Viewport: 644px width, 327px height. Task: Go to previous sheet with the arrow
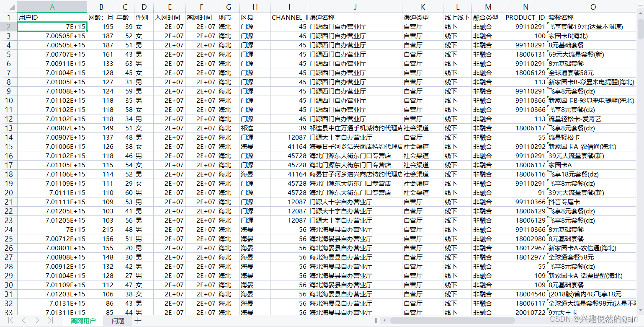[24, 321]
